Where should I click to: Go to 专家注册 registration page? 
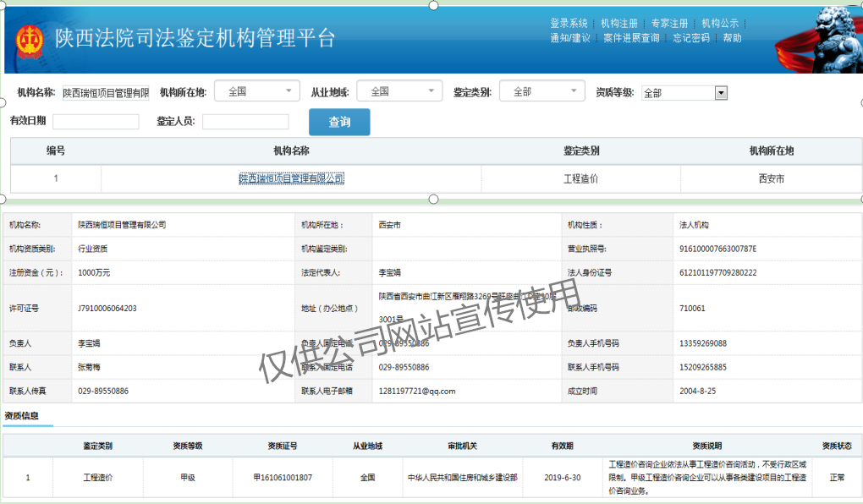pyautogui.click(x=669, y=24)
